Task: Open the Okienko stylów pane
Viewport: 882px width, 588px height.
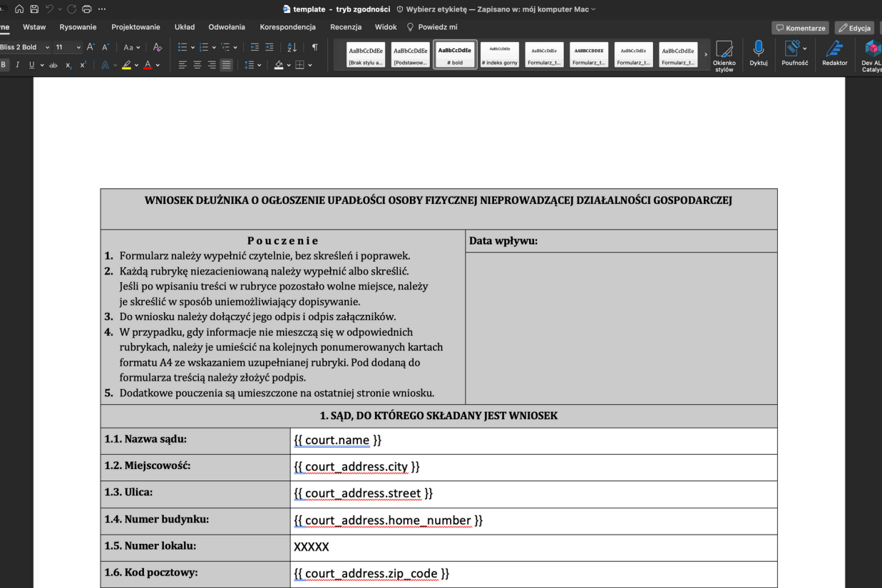Action: [x=724, y=53]
